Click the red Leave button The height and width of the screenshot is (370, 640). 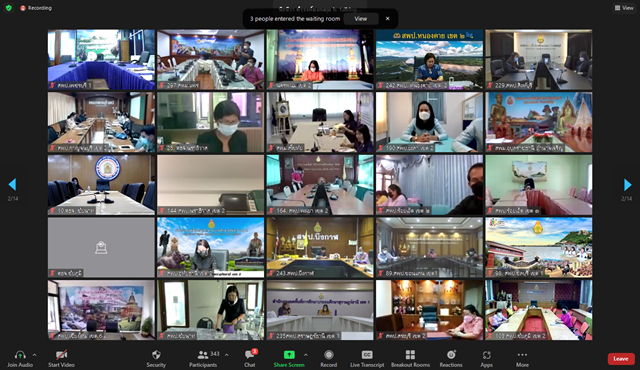tap(621, 359)
